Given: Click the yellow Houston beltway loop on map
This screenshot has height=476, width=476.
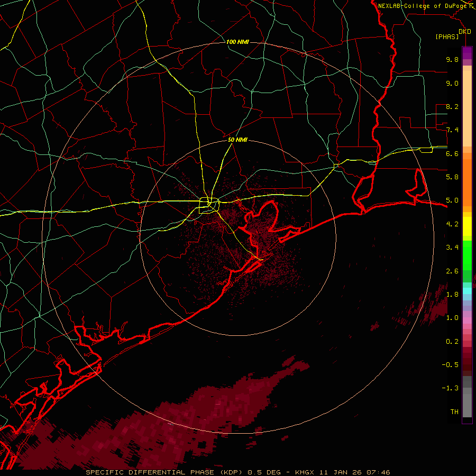Looking at the screenshot, I should pos(209,206).
